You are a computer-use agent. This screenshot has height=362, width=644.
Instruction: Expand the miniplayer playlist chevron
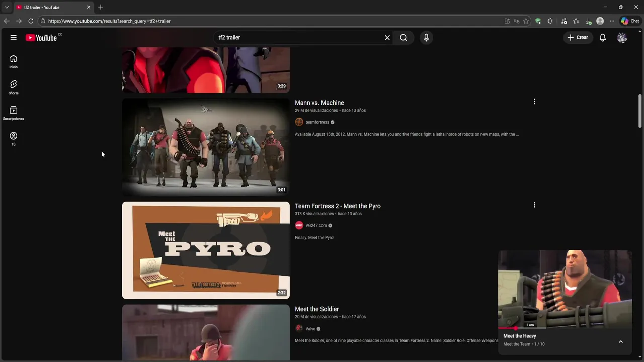coord(620,342)
